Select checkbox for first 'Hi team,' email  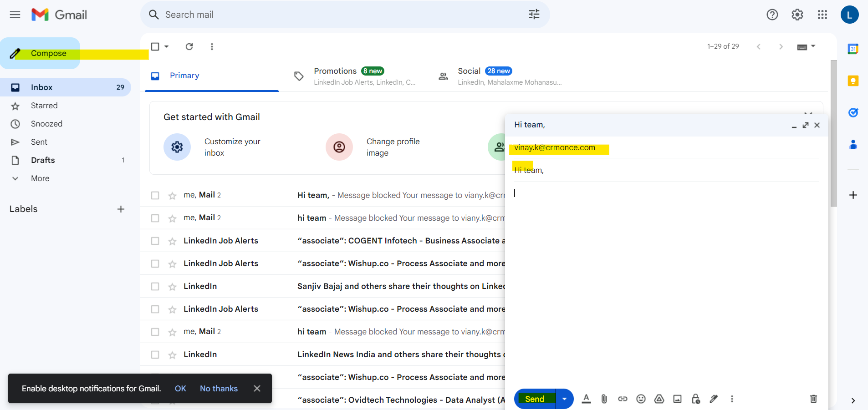pyautogui.click(x=155, y=195)
